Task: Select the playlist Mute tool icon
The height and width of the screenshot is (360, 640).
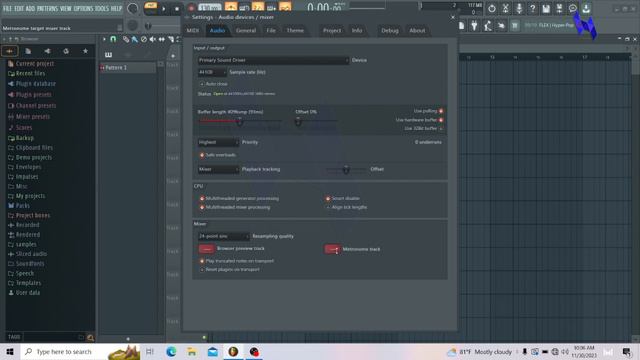Action: 153,39
